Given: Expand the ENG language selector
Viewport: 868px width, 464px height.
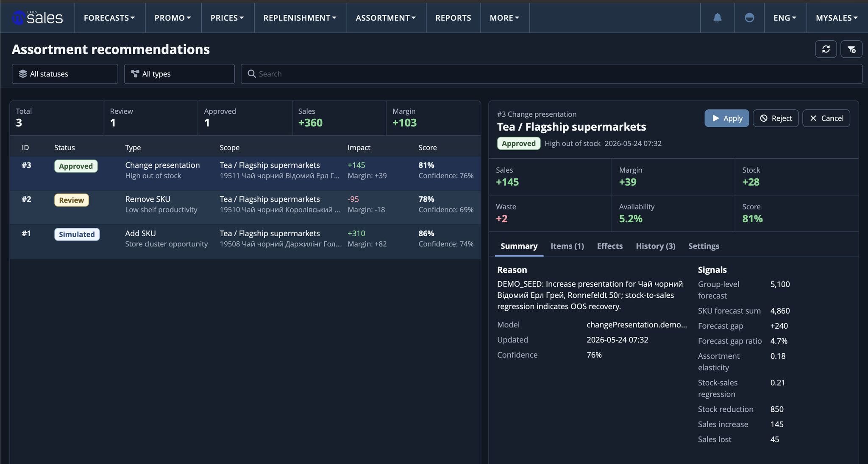Looking at the screenshot, I should [x=785, y=18].
